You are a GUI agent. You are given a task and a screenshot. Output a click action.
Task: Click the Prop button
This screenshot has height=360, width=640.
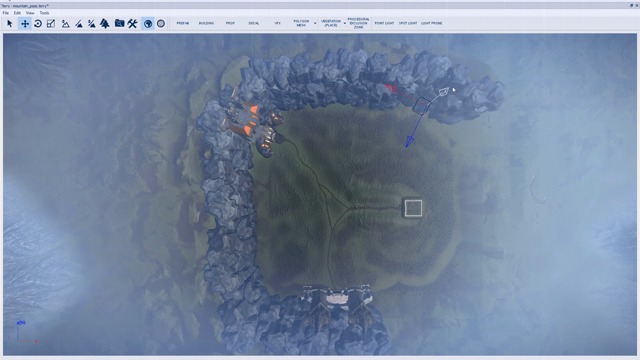tap(230, 23)
